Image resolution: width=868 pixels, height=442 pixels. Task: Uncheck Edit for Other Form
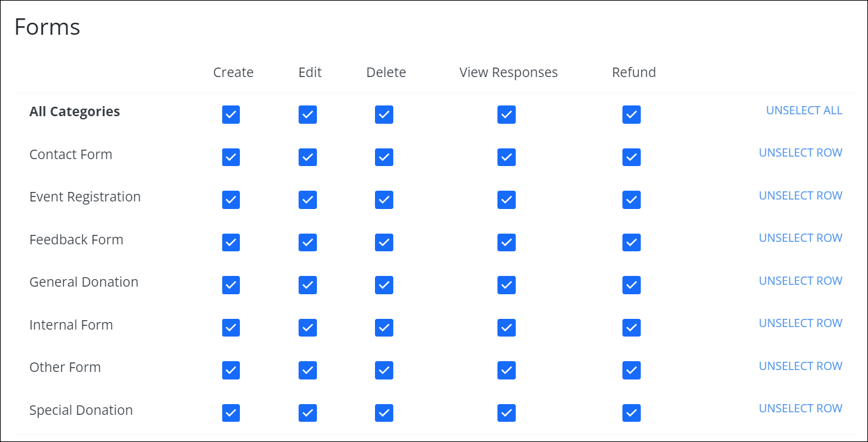[307, 370]
